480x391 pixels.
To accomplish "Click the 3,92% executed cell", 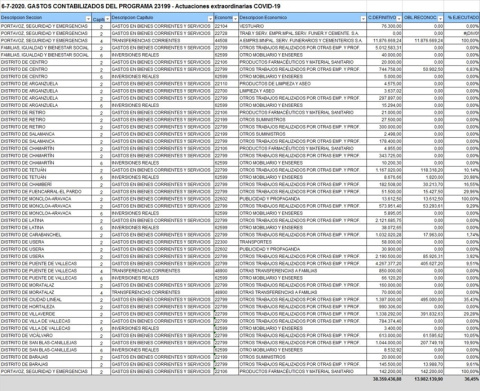I will coord(462,256).
